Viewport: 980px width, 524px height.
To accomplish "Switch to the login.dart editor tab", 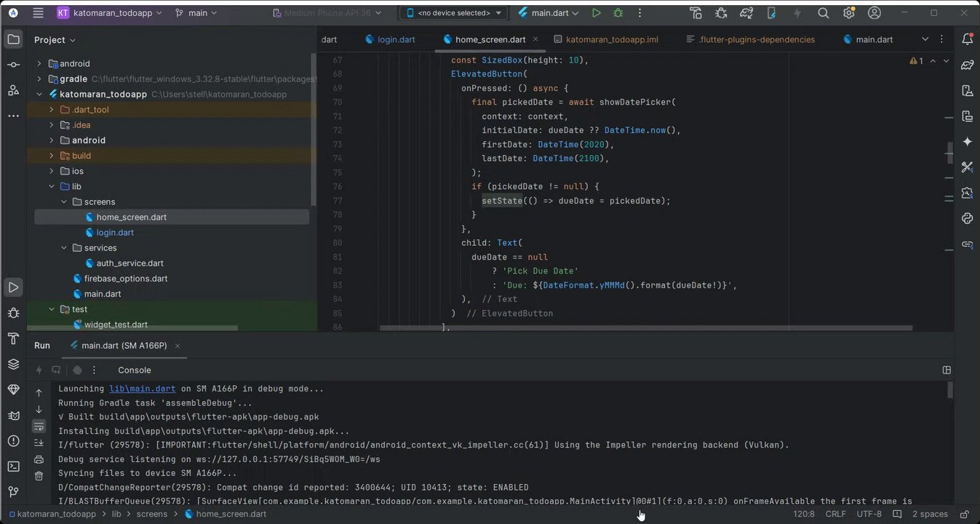I will [396, 39].
